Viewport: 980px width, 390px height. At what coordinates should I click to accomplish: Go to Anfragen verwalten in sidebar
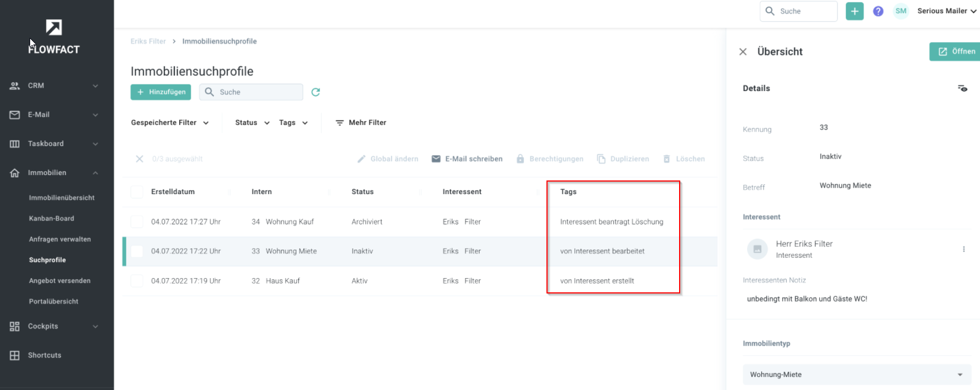pyautogui.click(x=60, y=239)
